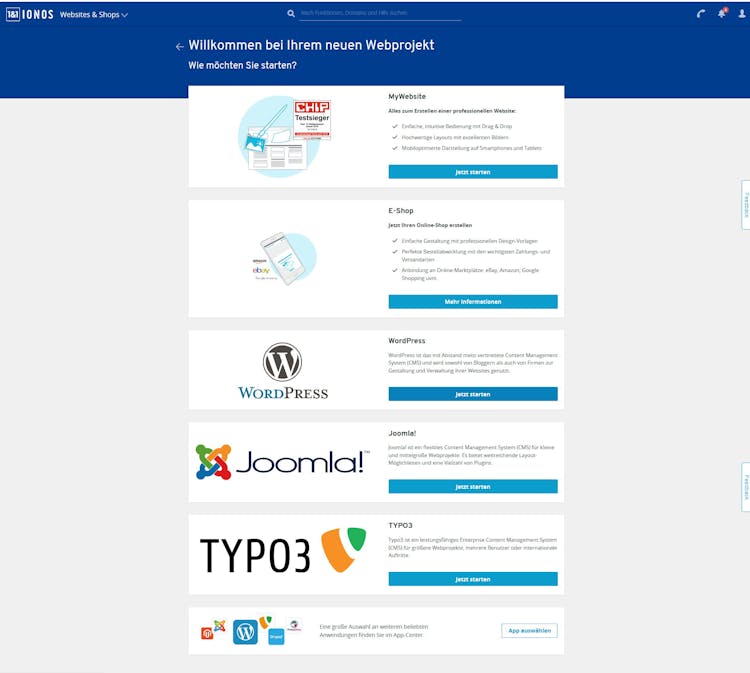Click the TYPO3 logo image

(x=283, y=551)
